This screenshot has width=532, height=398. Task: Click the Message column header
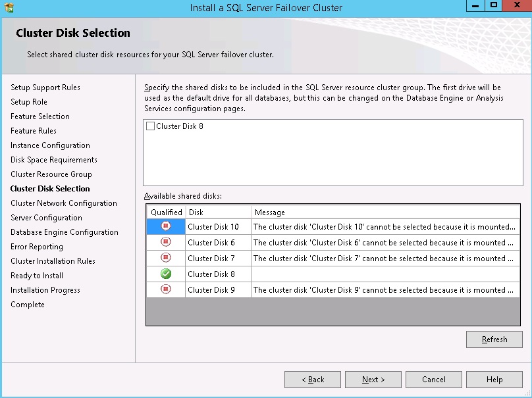[385, 212]
